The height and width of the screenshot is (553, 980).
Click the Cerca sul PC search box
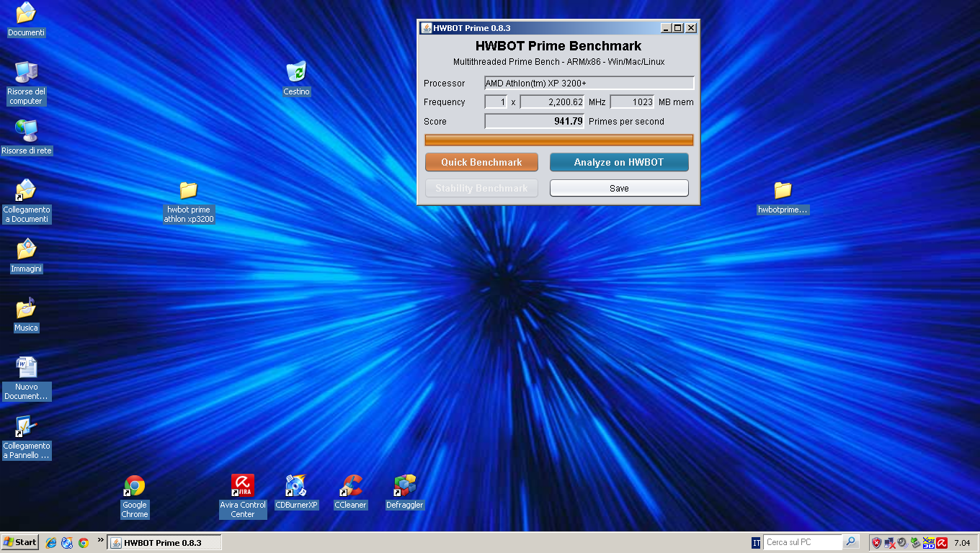point(803,542)
